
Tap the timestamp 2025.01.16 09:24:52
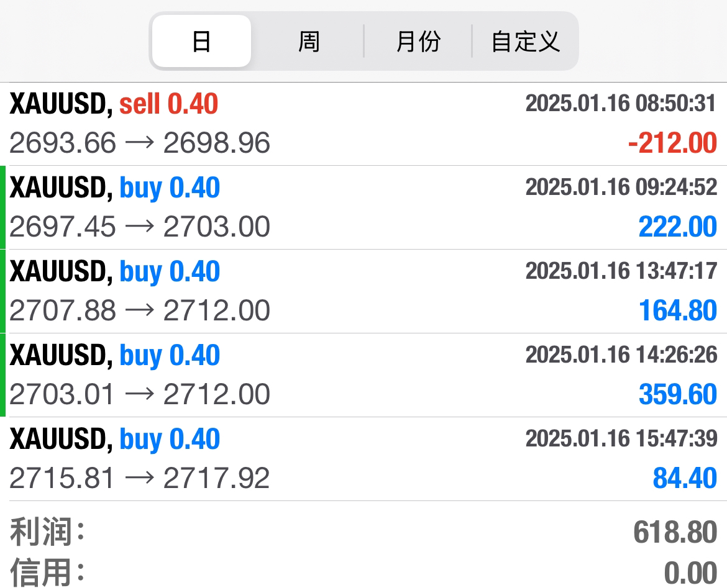[621, 187]
